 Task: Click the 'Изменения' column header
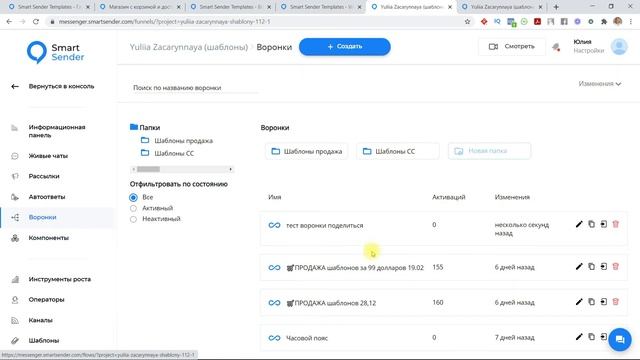(512, 197)
